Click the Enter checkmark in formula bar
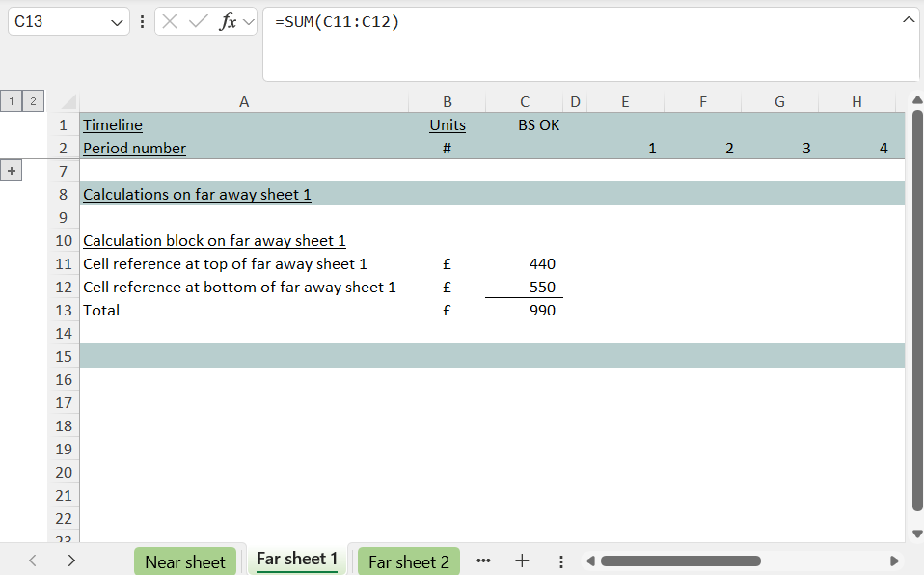The height and width of the screenshot is (575, 924). click(x=199, y=21)
